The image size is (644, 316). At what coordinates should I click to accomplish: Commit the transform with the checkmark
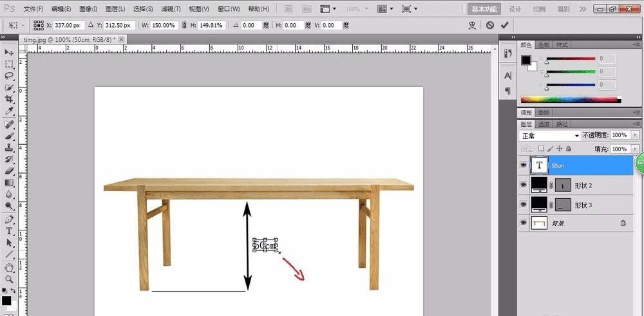504,26
